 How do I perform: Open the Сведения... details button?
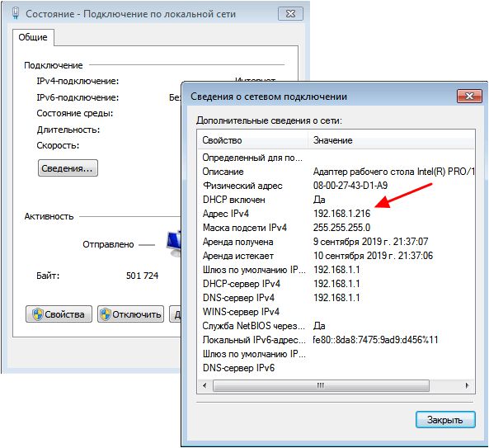[x=68, y=168]
